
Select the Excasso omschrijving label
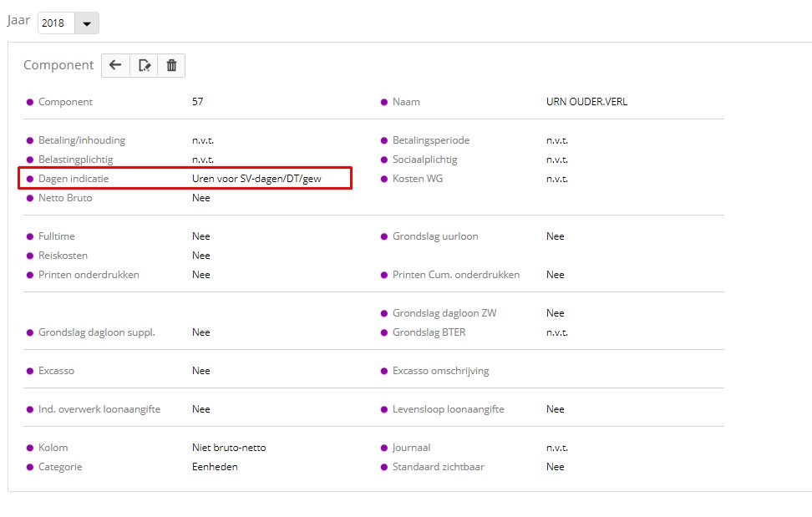(x=440, y=371)
